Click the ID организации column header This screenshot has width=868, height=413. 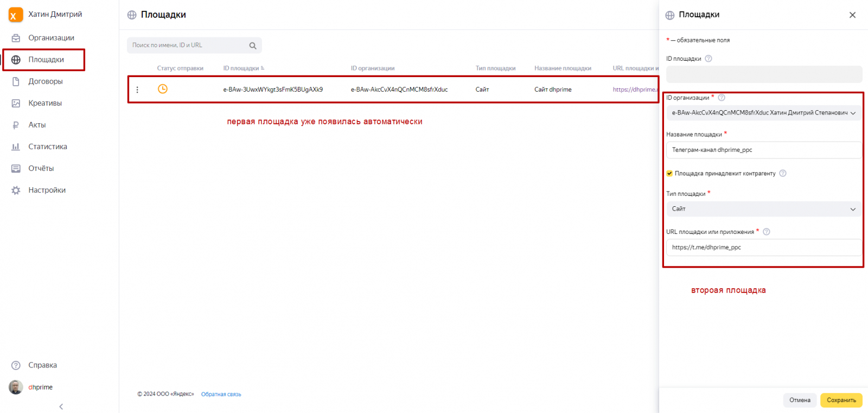click(x=372, y=68)
